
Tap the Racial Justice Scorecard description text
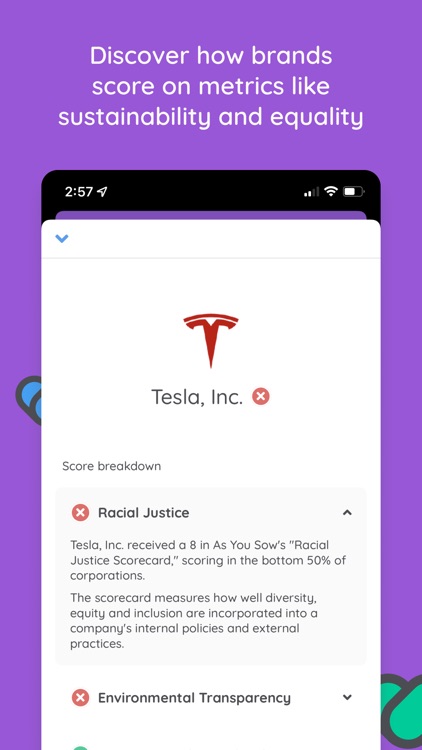pos(208,560)
